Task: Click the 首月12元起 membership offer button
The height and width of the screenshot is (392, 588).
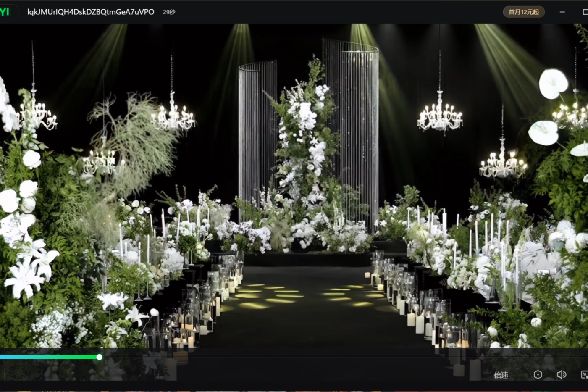Action: tap(524, 12)
